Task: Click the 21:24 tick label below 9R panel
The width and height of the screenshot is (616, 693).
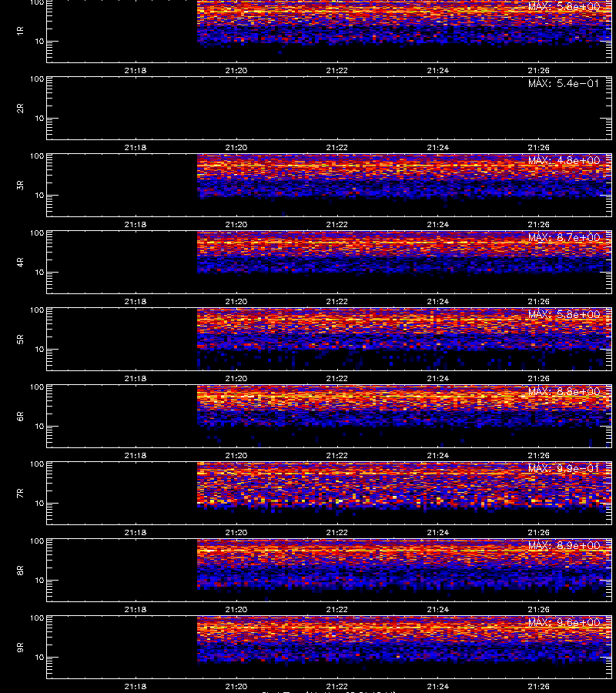Action: point(438,686)
